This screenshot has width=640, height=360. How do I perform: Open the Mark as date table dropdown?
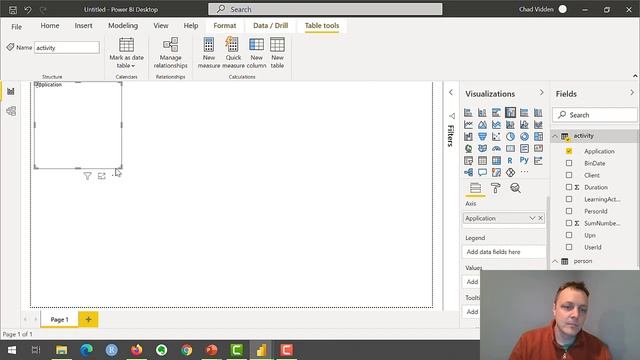[126, 53]
